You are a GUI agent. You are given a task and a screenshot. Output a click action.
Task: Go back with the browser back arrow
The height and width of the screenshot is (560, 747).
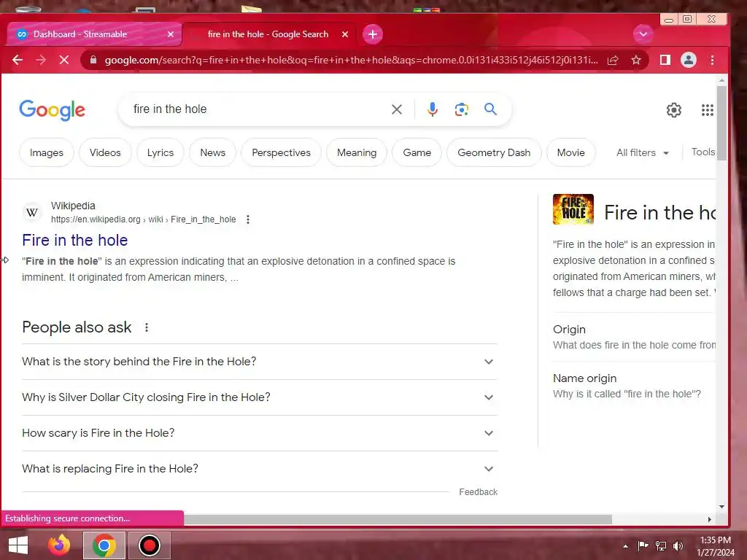tap(18, 60)
